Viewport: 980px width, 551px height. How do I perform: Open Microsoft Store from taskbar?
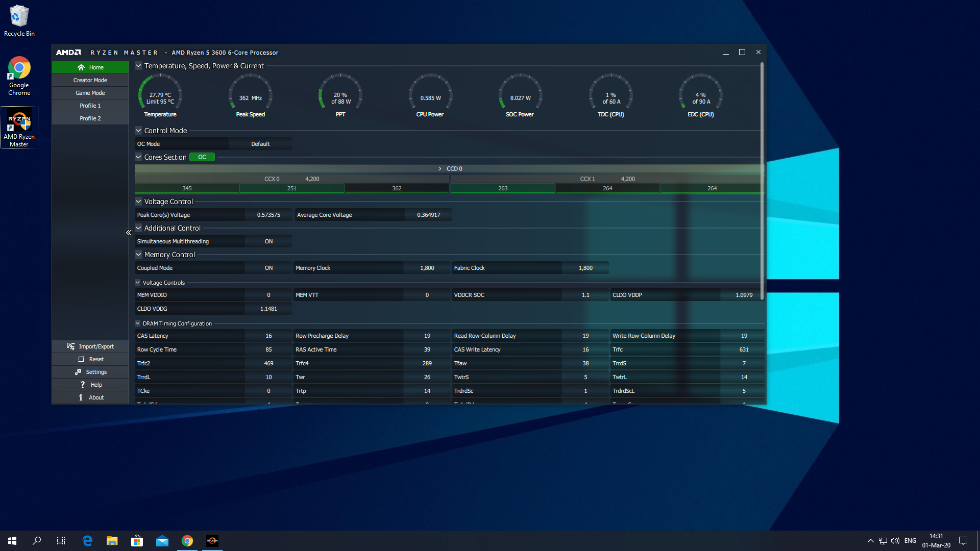(x=137, y=541)
